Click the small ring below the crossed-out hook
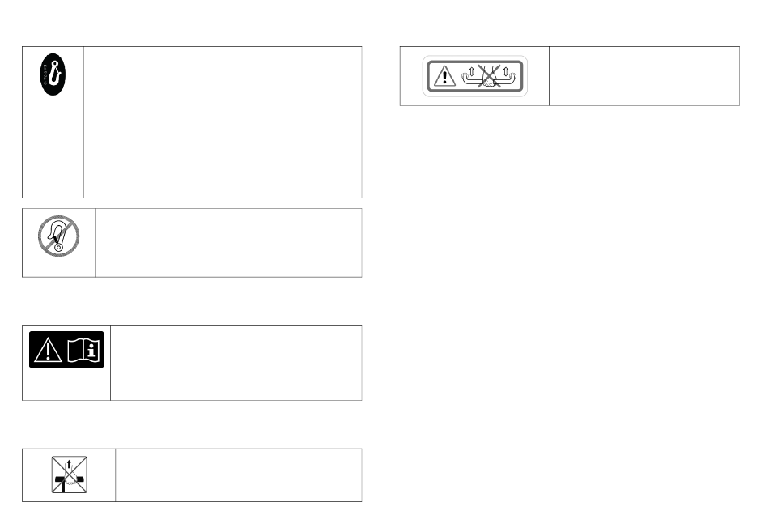The width and height of the screenshot is (769, 532). [x=58, y=248]
